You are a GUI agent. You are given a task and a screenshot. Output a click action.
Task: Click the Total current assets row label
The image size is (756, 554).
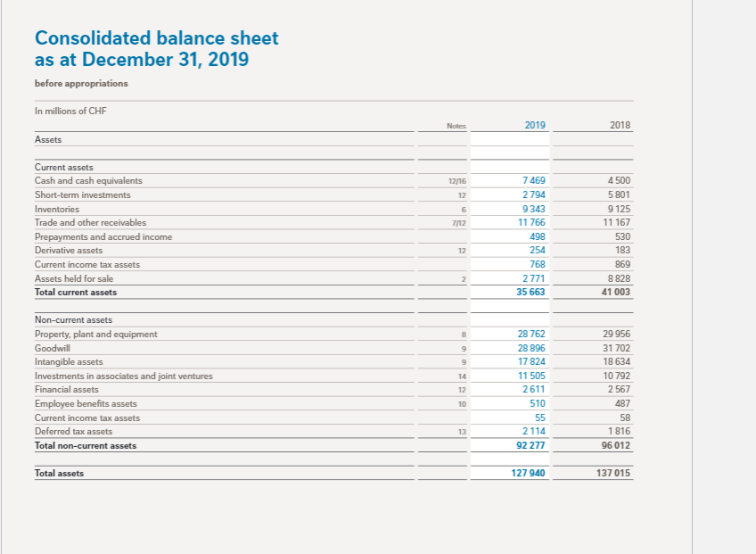coord(75,292)
